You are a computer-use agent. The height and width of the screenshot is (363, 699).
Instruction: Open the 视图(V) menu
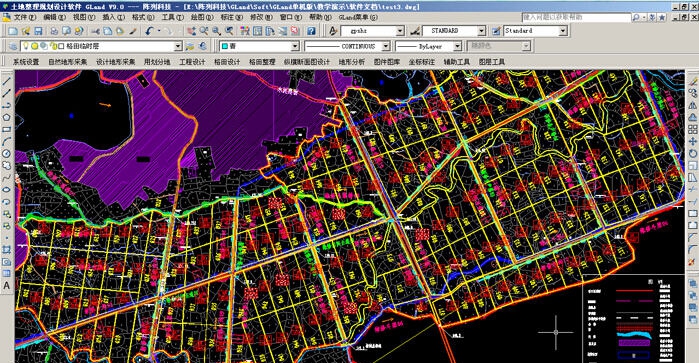pyautogui.click(x=84, y=17)
